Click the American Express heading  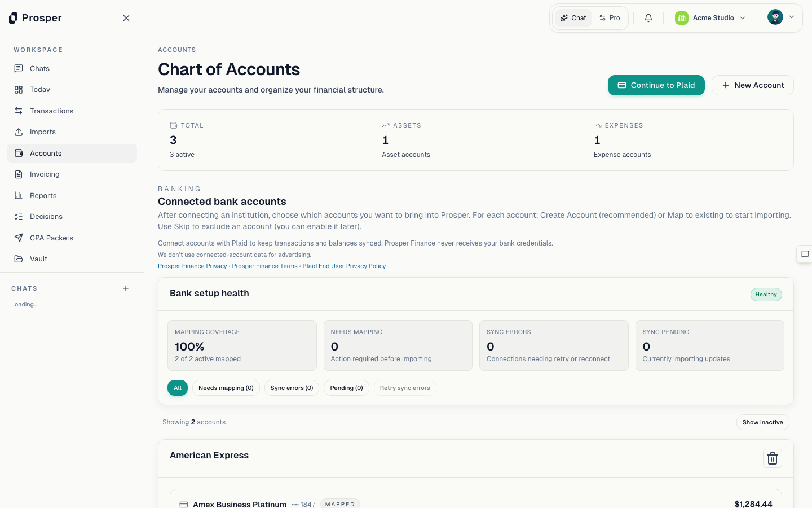pyautogui.click(x=209, y=455)
